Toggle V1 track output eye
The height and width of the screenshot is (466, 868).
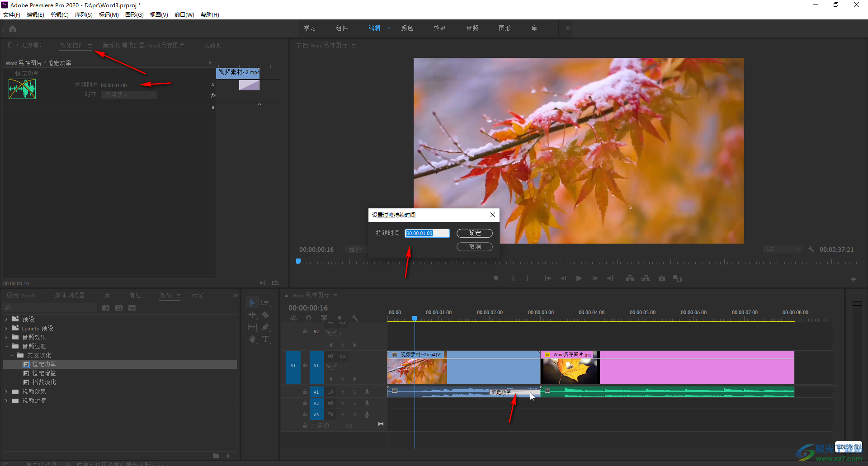click(343, 356)
